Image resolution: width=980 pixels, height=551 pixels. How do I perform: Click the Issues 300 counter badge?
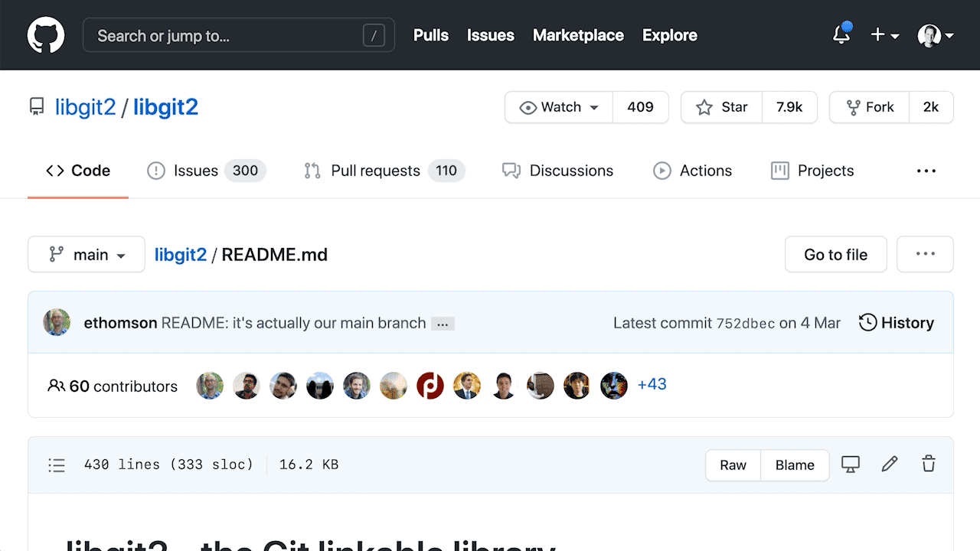click(x=245, y=171)
